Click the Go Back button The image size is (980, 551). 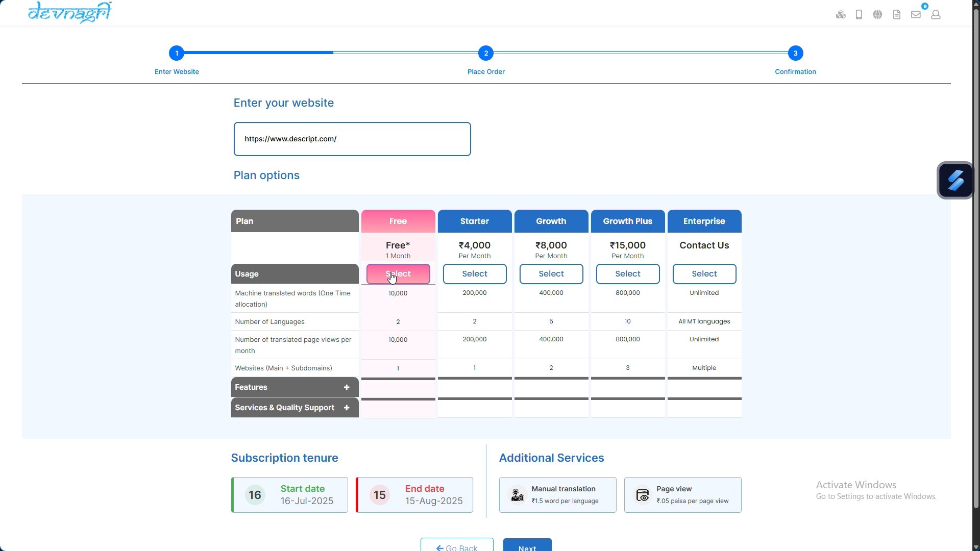(457, 545)
